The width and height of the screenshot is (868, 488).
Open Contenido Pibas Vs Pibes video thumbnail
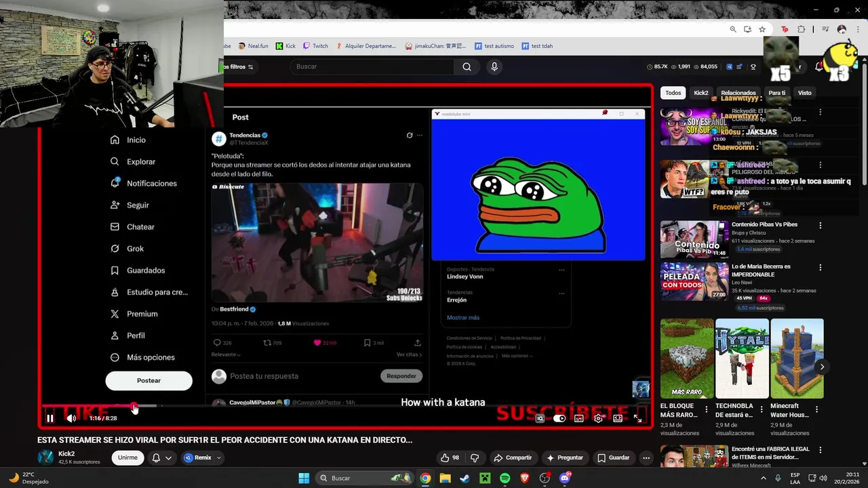[x=694, y=239]
